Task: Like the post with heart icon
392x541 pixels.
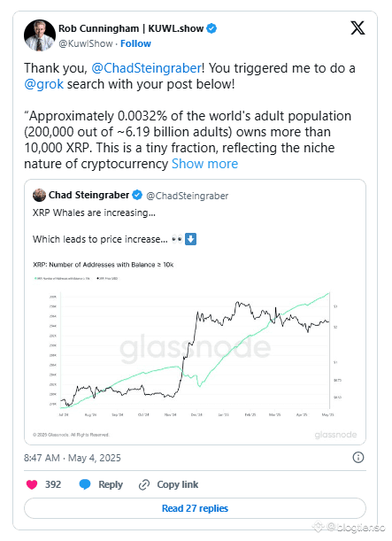Action: pyautogui.click(x=32, y=484)
